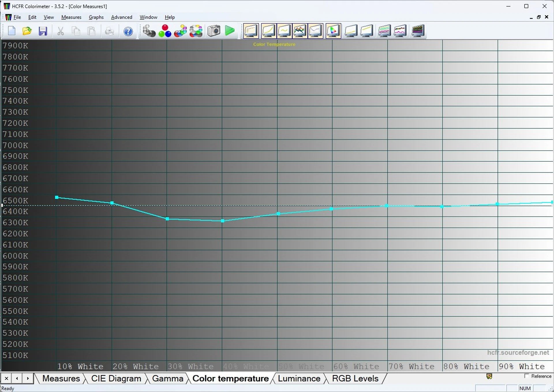Click the 20% White axis label
554x392 pixels.
pos(136,367)
